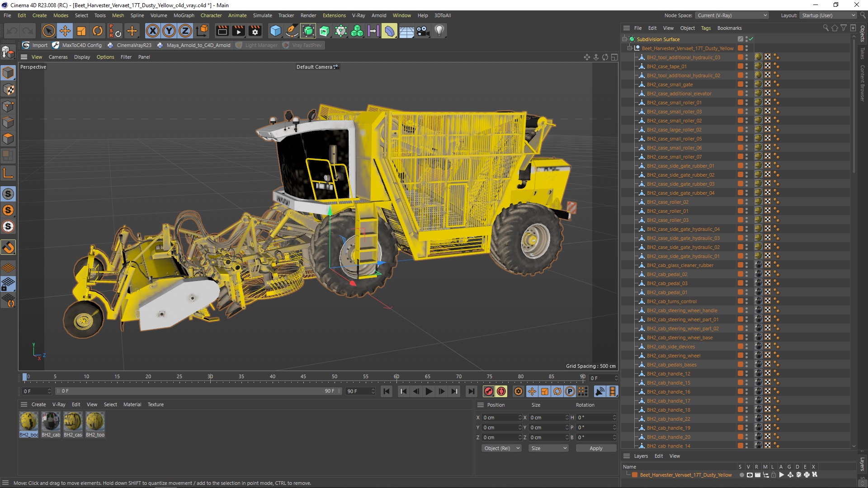Add a Cube primitive object
The image size is (868, 488).
click(275, 31)
